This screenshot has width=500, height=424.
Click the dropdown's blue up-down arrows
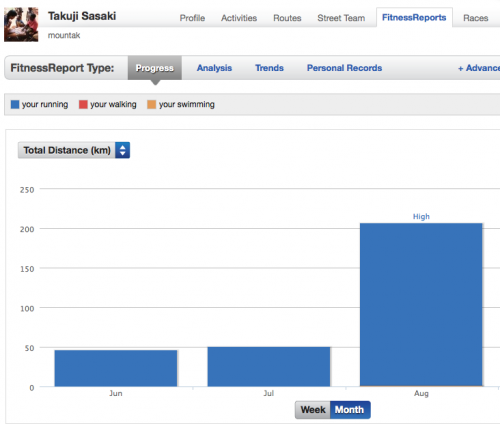pos(123,150)
